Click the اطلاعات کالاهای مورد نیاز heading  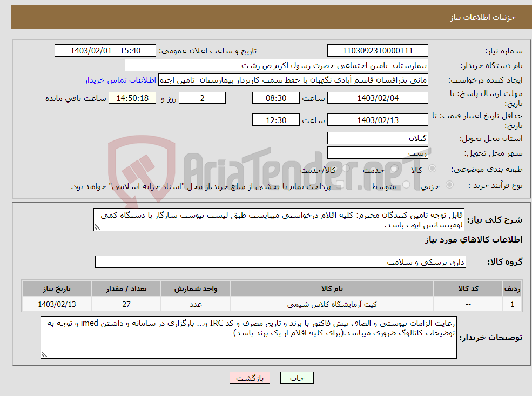tap(474, 240)
